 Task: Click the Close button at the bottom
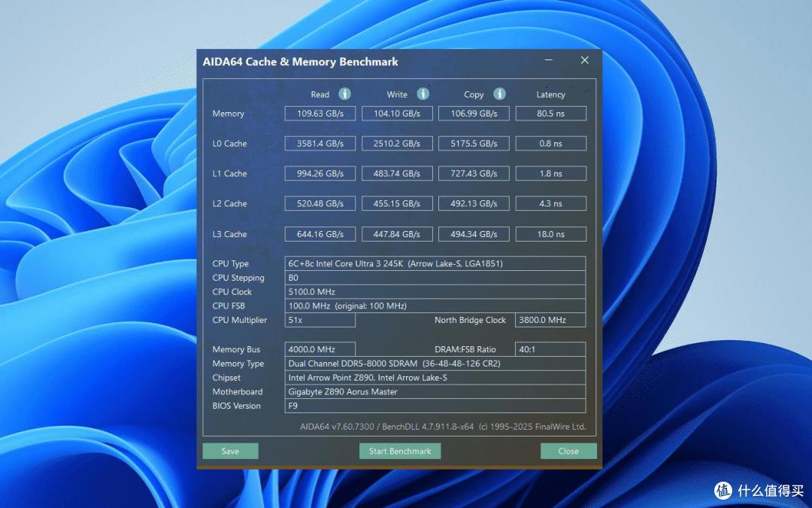[568, 451]
